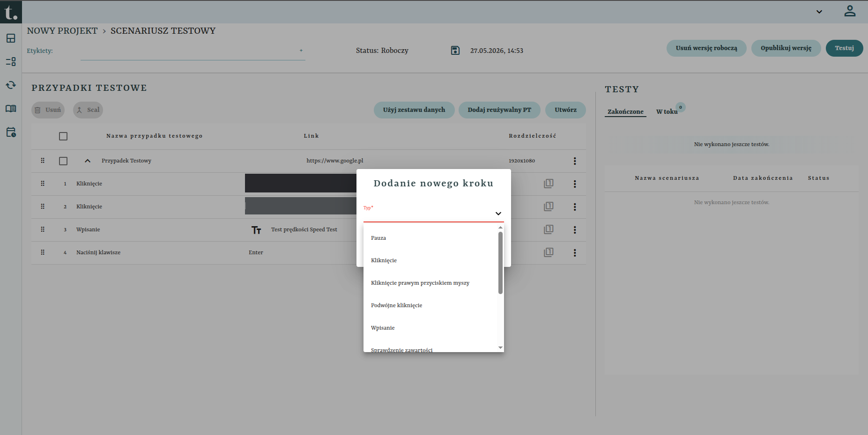868x435 pixels.
Task: Click Status: Roboczy label
Action: click(x=382, y=51)
